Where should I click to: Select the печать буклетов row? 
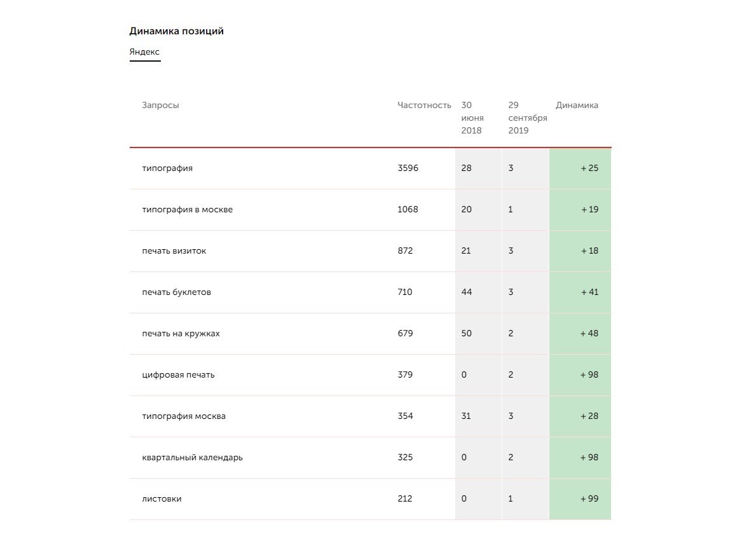(x=176, y=292)
